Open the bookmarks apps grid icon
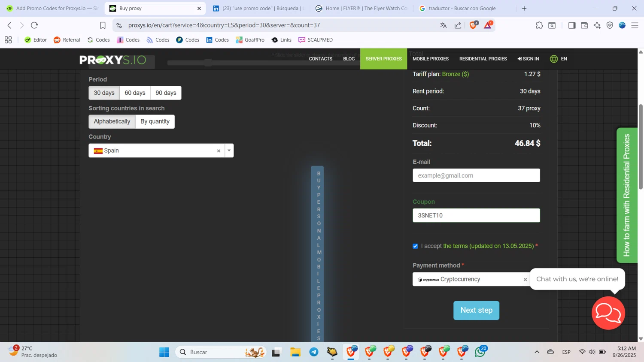644x362 pixels. [x=8, y=40]
